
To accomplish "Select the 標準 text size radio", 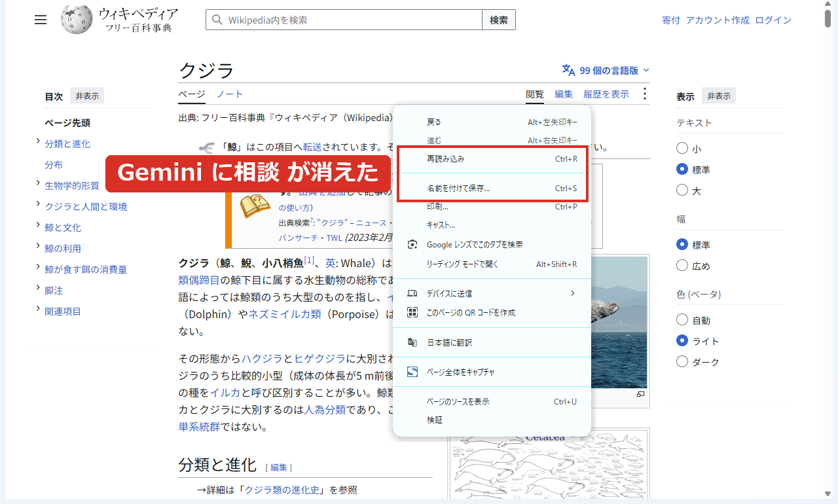I will [x=682, y=170].
